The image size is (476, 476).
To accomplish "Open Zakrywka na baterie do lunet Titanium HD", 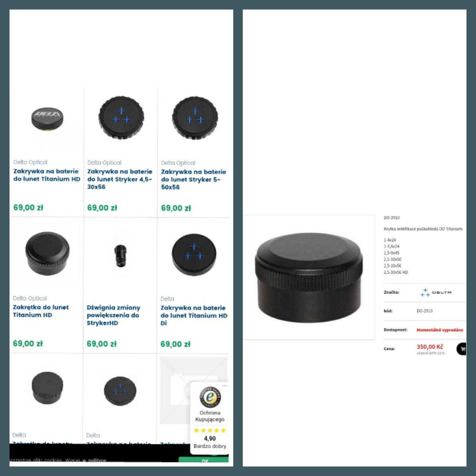I will [x=47, y=175].
